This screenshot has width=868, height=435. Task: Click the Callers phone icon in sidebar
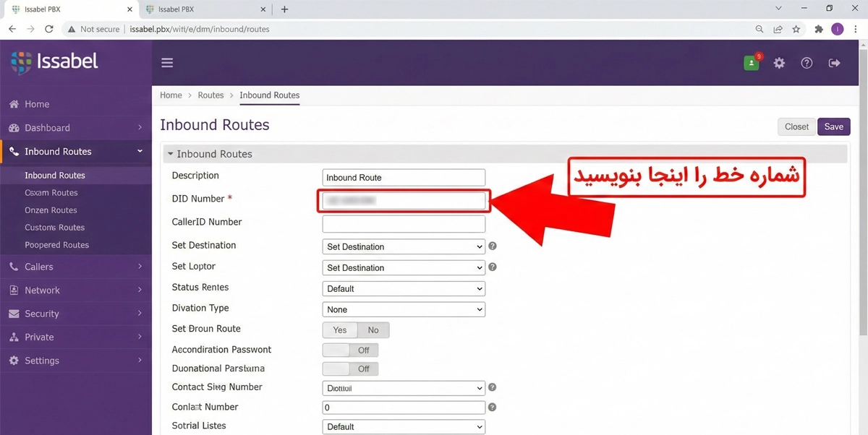click(14, 267)
